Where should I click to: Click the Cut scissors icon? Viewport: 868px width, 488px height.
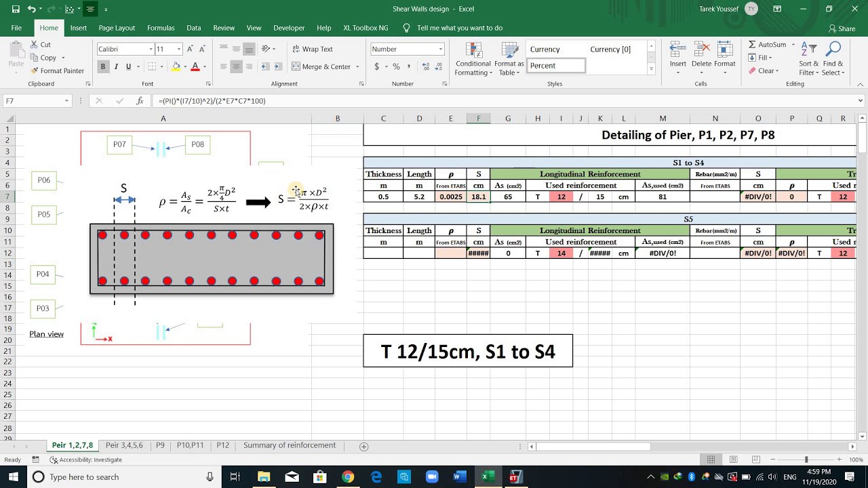click(41, 45)
